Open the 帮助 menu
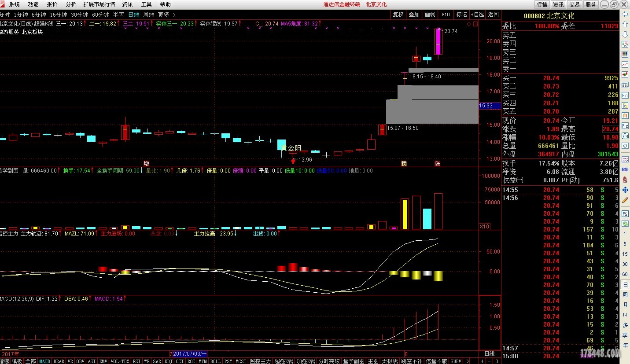Image resolution: width=630 pixels, height=364 pixels. 165,4
